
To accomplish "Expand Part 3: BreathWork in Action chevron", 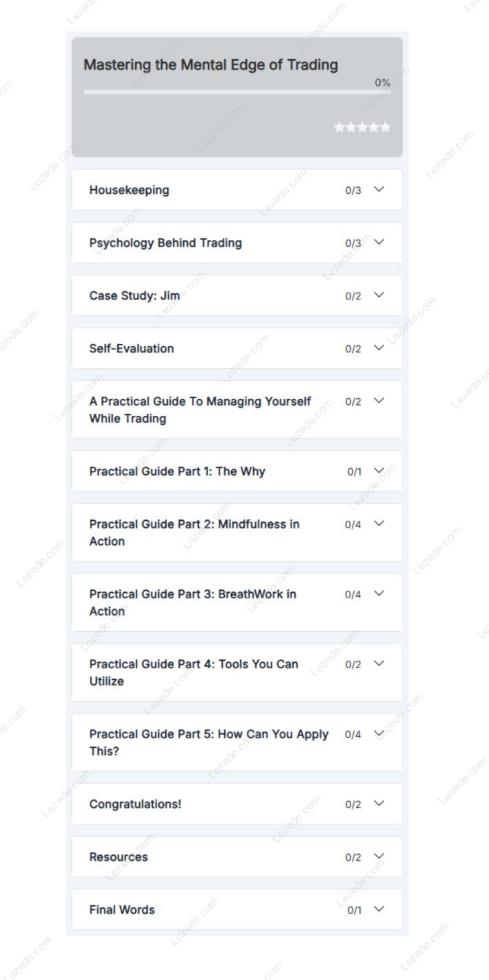I will (379, 593).
